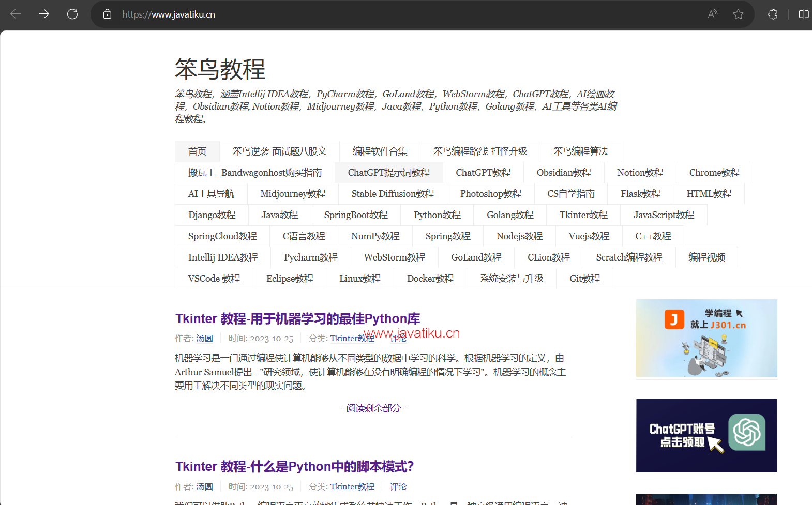
Task: Open Linux教程 menu item
Action: pos(360,279)
